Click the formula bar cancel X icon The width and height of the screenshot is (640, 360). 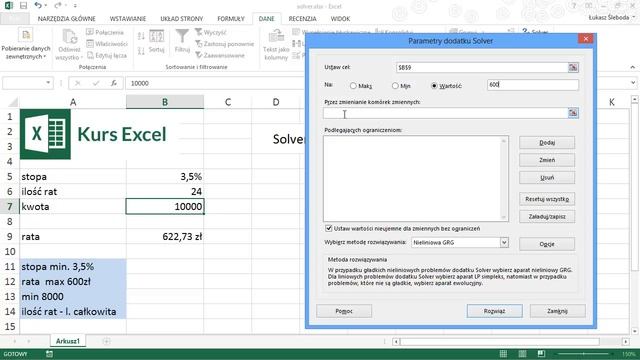coord(78,83)
